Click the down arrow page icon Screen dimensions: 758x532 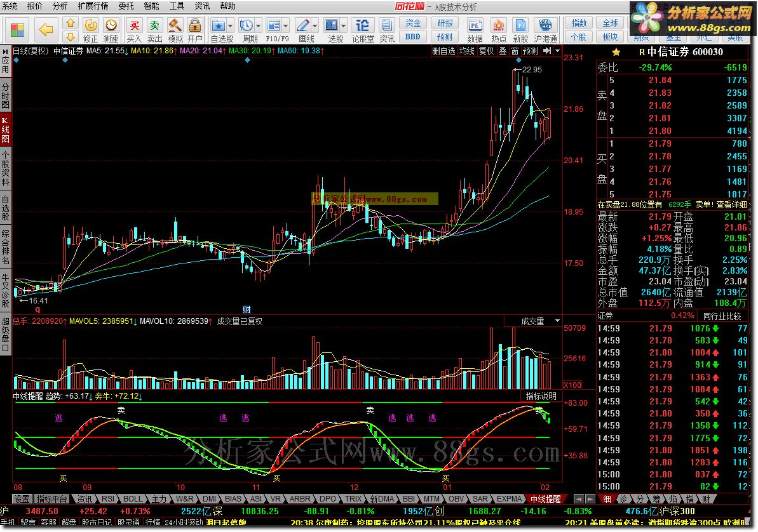click(71, 37)
